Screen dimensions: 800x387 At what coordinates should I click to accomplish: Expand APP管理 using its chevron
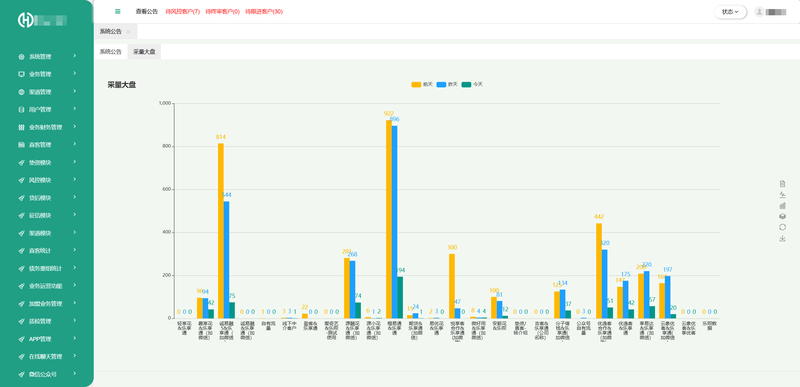pyautogui.click(x=74, y=338)
